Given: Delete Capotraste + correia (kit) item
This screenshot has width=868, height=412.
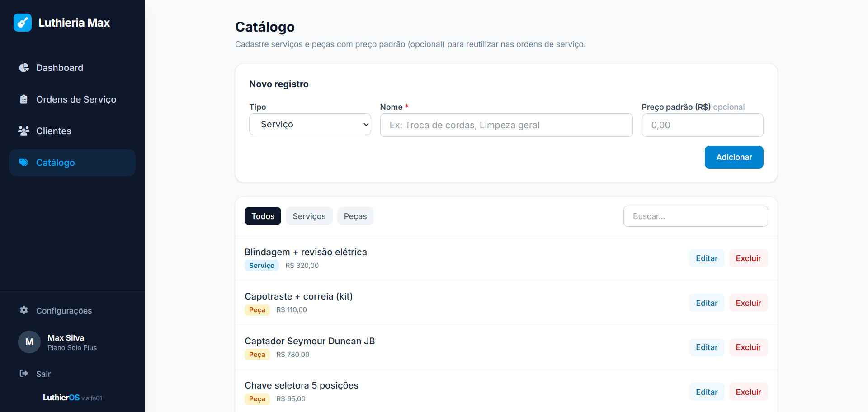Looking at the screenshot, I should pos(748,303).
